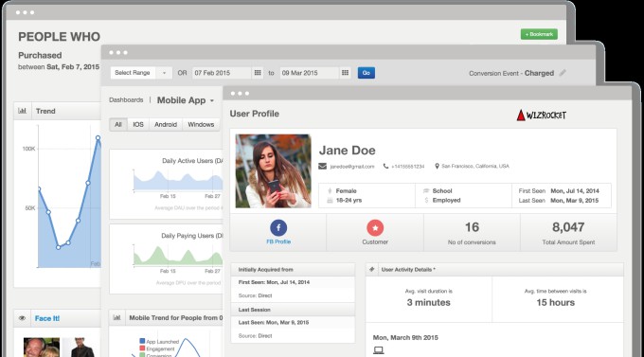Click the Daily Paying Users chart
The width and height of the screenshot is (644, 357).
point(177,256)
